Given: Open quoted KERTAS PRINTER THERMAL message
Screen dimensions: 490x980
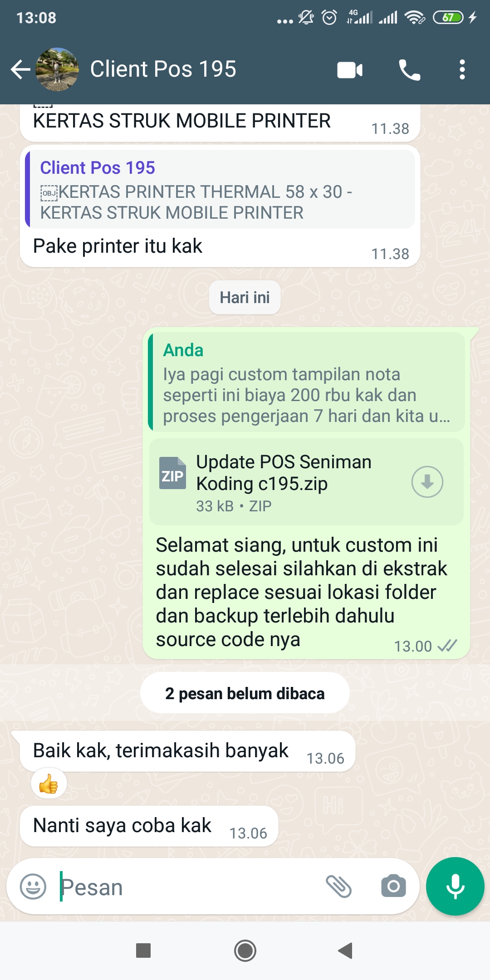Looking at the screenshot, I should (x=220, y=189).
